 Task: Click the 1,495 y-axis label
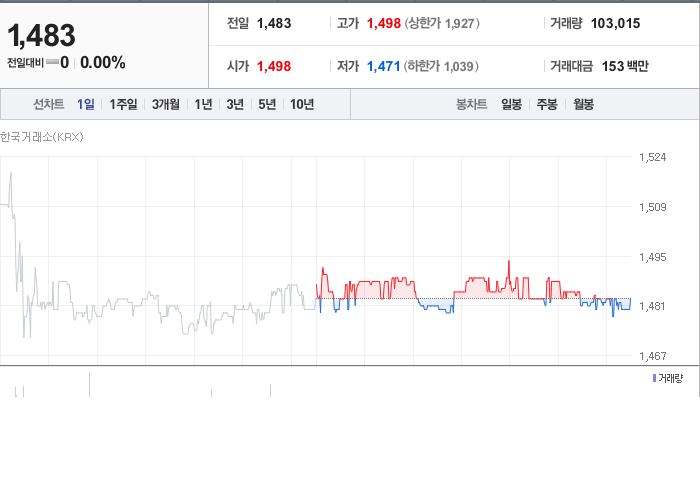coord(652,257)
